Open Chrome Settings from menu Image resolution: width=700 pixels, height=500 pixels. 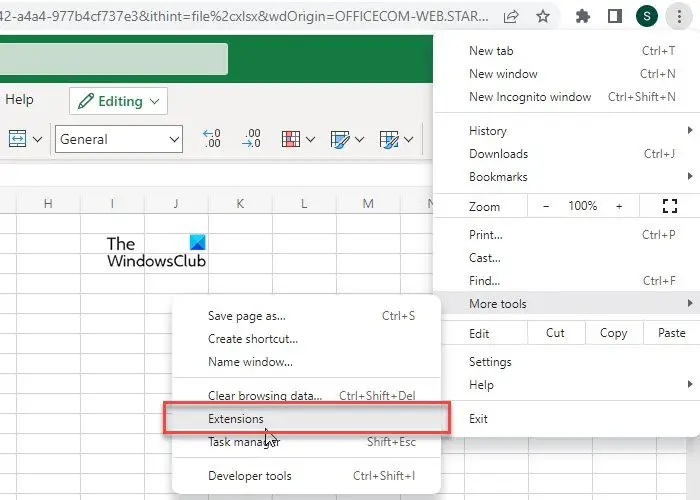point(567,362)
